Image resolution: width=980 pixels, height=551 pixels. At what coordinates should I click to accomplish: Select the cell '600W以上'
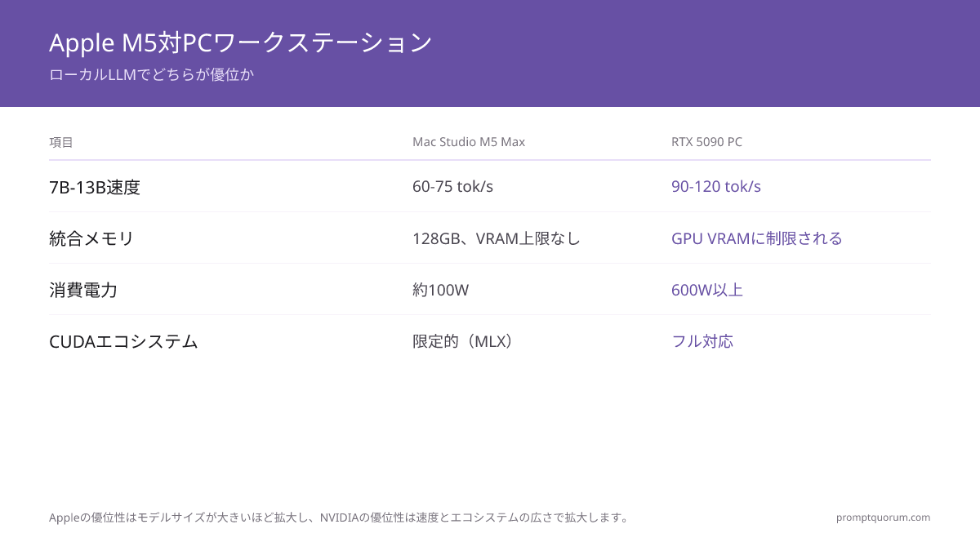pos(707,290)
